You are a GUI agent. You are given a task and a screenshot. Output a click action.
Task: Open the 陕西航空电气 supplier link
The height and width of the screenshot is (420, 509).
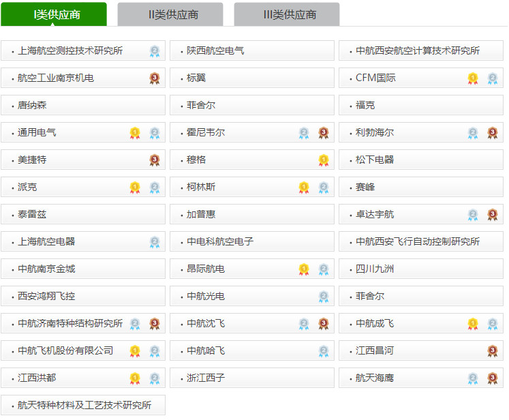pos(215,50)
